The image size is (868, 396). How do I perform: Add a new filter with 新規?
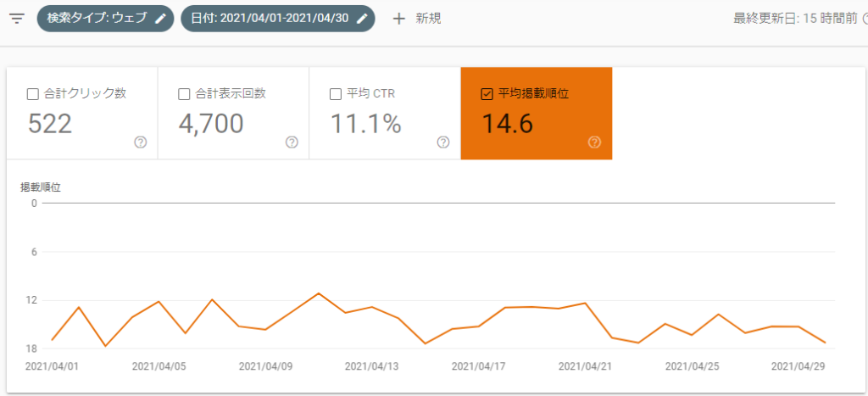427,19
